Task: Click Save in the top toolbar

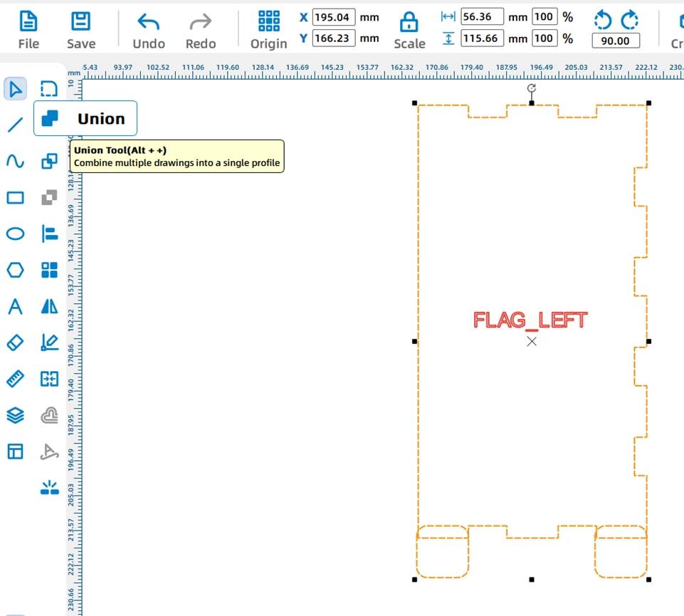Action: 81,31
